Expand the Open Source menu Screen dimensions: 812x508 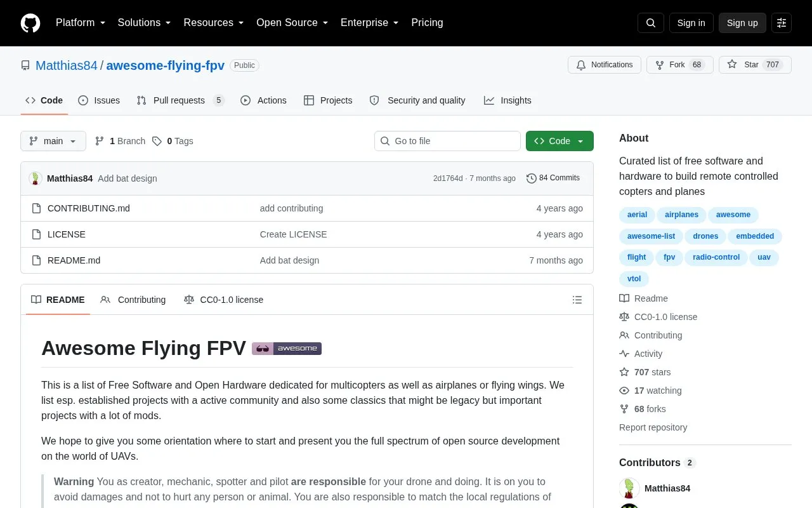pos(292,23)
